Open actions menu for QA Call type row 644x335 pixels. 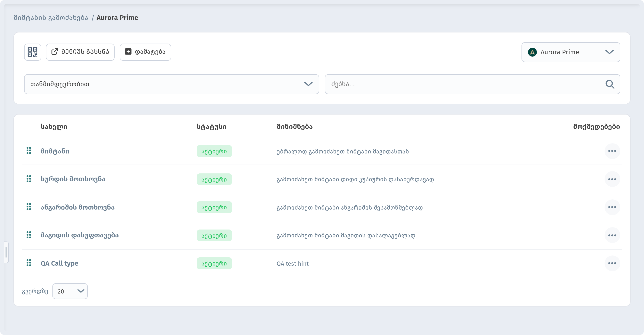click(612, 263)
